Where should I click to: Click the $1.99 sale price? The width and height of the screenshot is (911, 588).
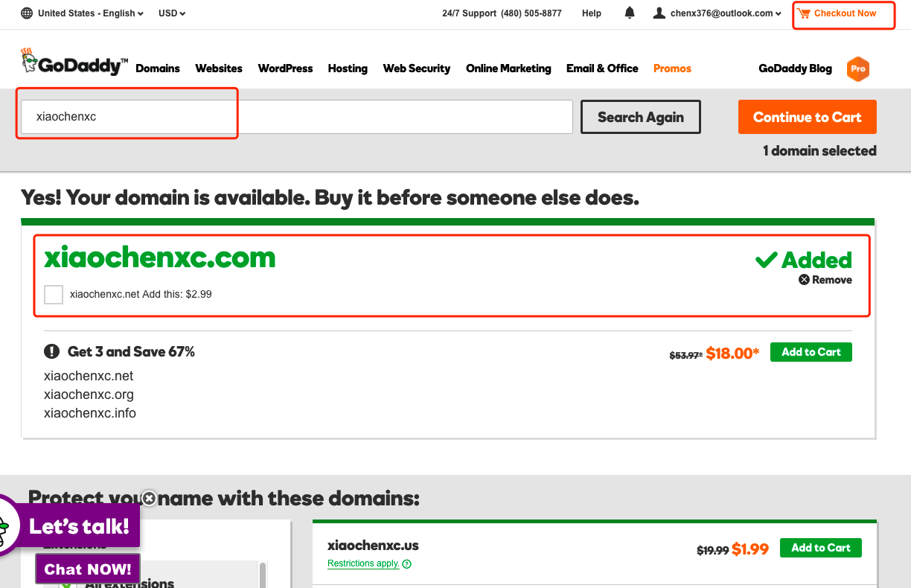click(x=750, y=549)
